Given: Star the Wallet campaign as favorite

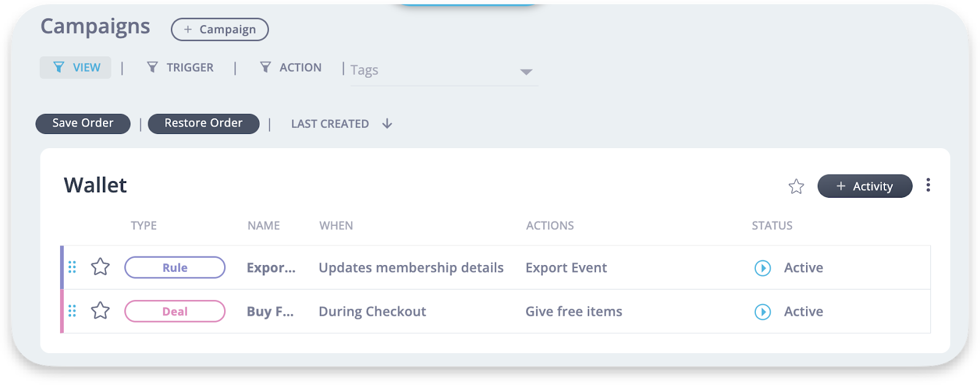Looking at the screenshot, I should (796, 186).
